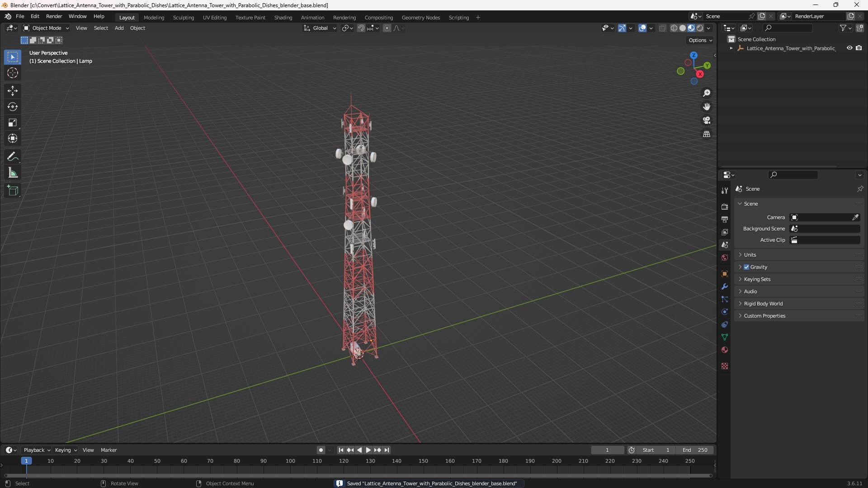Viewport: 868px width, 488px height.
Task: Open the Render menu
Action: pyautogui.click(x=54, y=16)
